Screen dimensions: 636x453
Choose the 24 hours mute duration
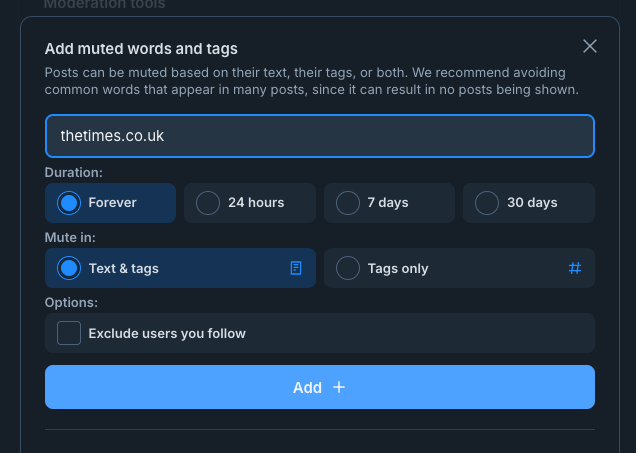point(208,203)
